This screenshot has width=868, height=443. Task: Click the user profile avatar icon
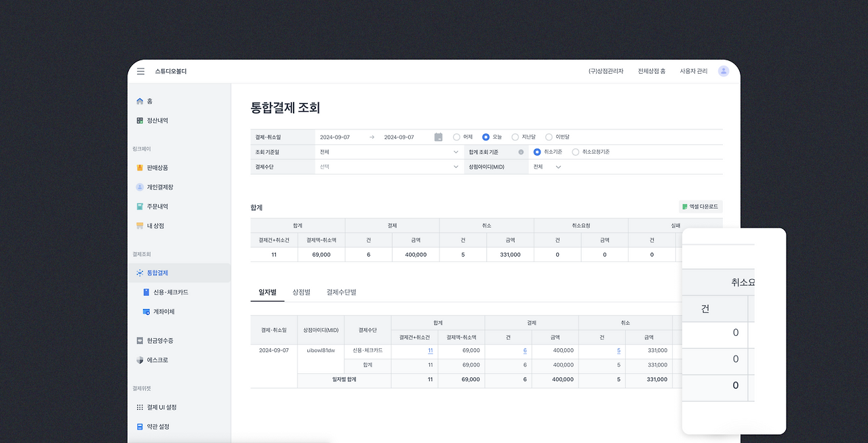tap(724, 71)
